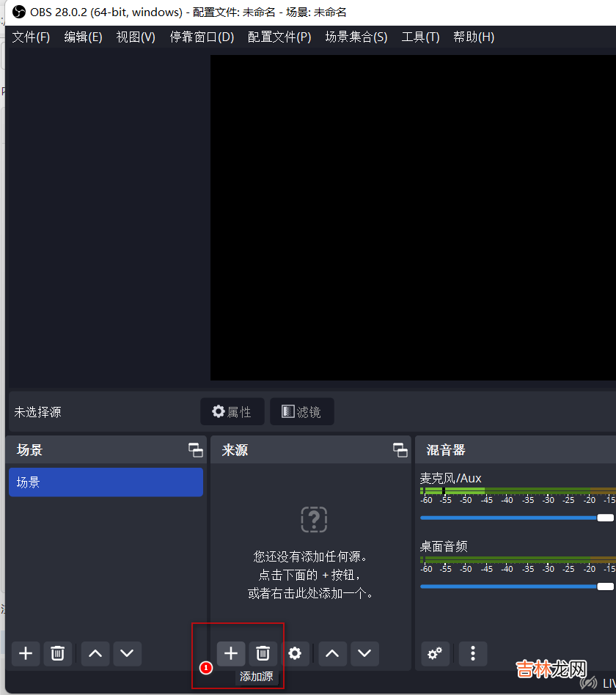Move the selected scene down
This screenshot has height=695, width=616.
click(x=127, y=653)
